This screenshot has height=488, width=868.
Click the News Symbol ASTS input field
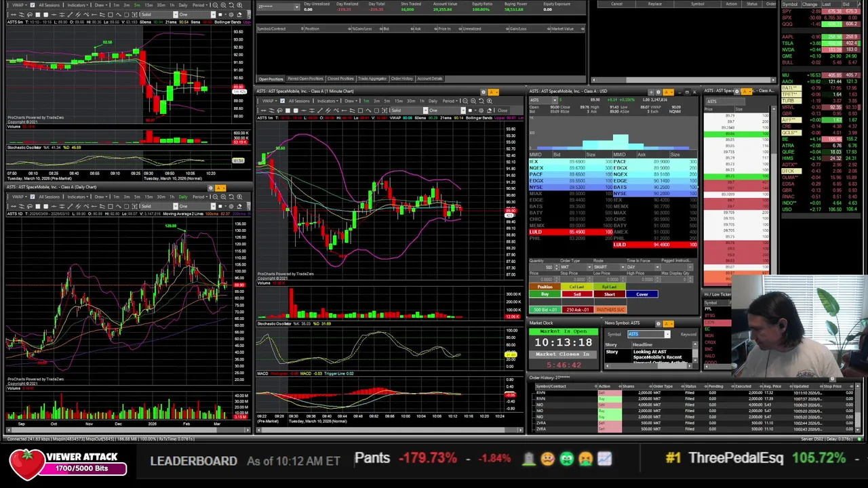coord(649,334)
